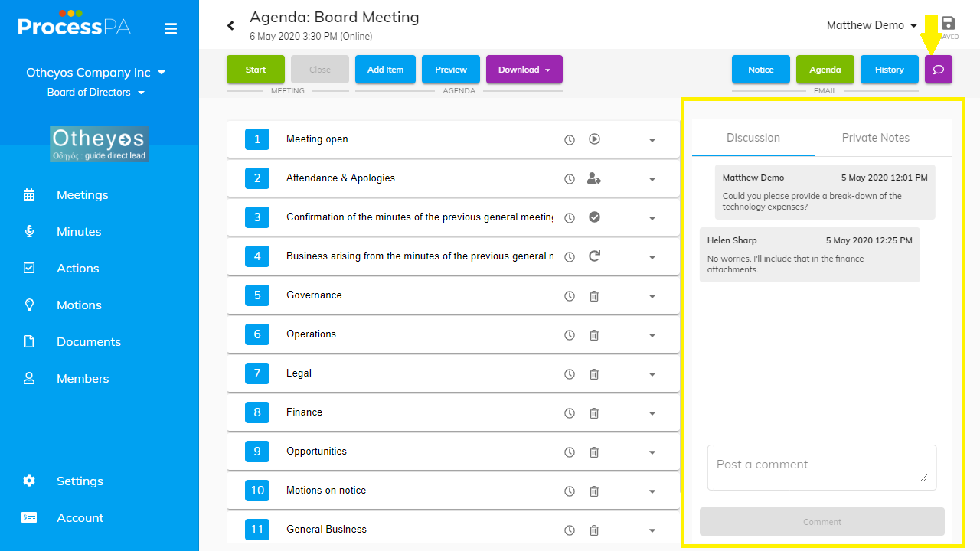Click the Post a comment text field

(x=822, y=467)
